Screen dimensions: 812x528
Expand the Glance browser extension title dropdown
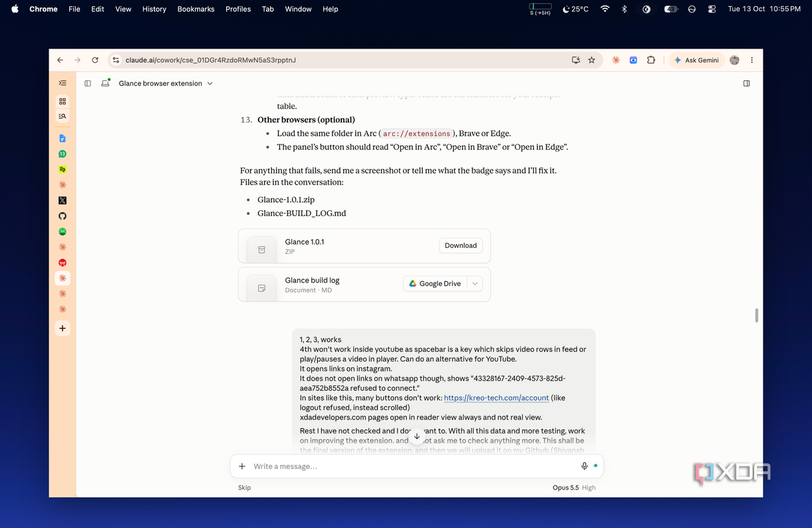click(x=166, y=84)
